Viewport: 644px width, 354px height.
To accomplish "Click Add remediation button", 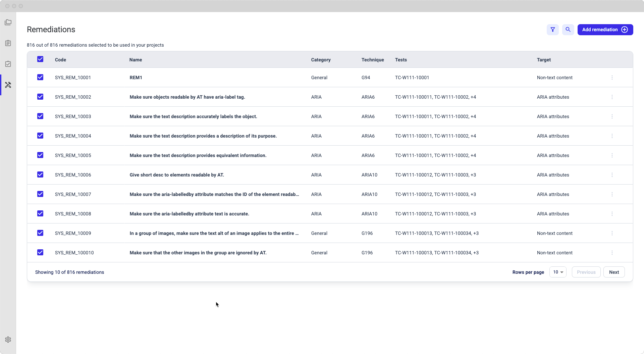I will tap(605, 30).
